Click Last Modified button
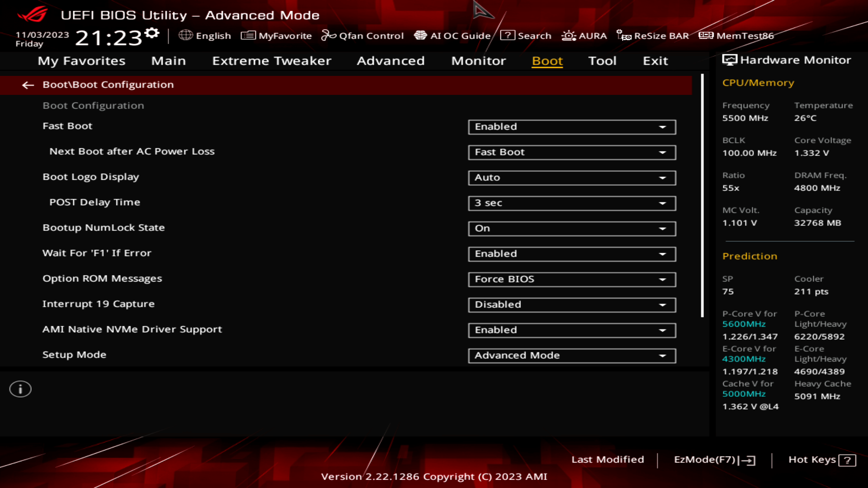 [608, 460]
